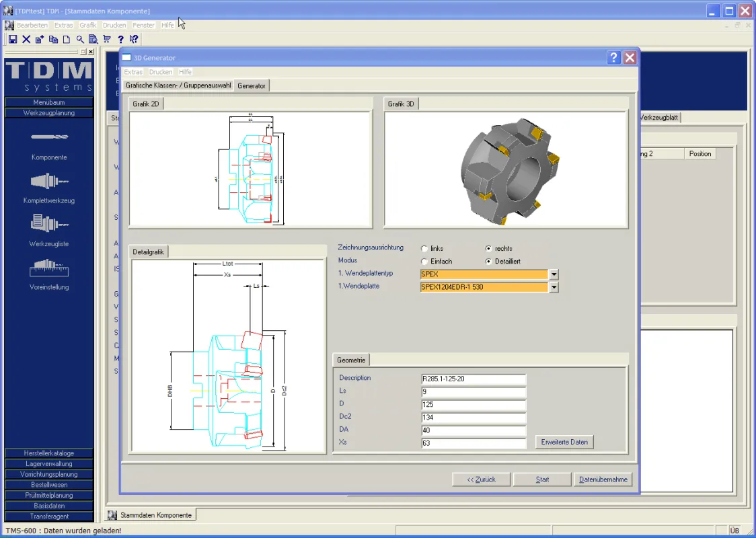Screen dimensions: 756x538
Task: Click the Datenübernahme button
Action: tap(603, 479)
